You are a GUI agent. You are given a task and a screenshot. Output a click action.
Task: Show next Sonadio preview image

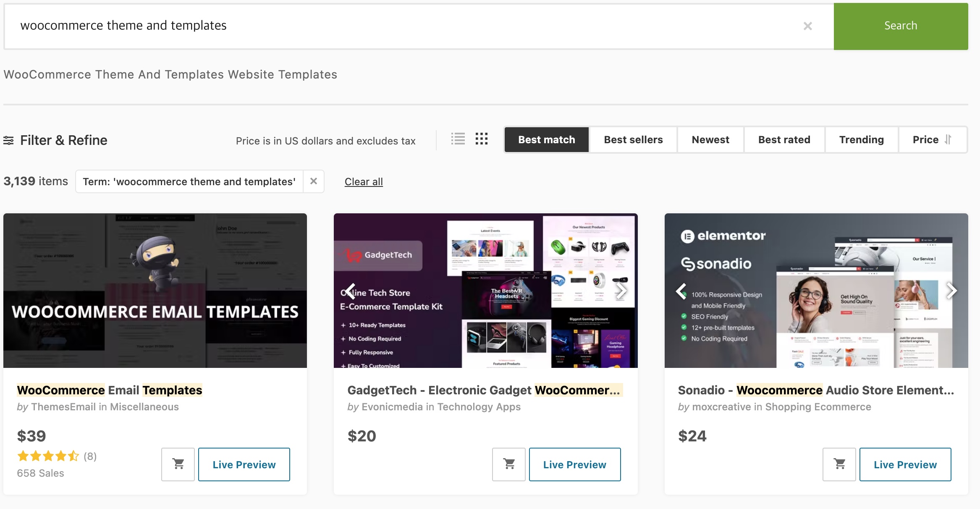click(x=952, y=291)
